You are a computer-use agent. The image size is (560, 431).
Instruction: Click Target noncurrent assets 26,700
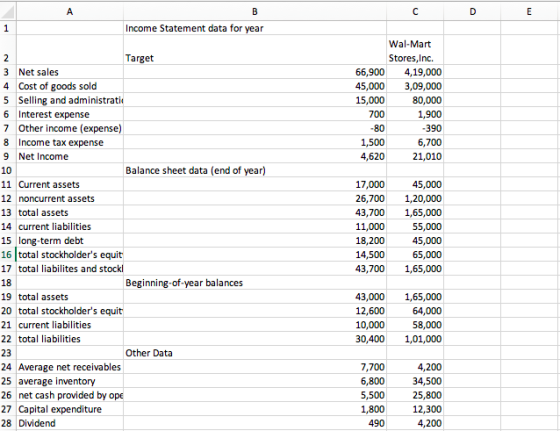pyautogui.click(x=255, y=199)
